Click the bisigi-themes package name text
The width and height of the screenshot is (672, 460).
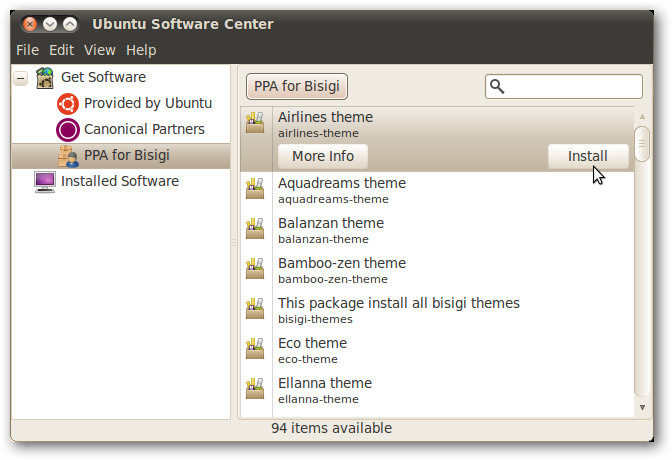(x=315, y=320)
